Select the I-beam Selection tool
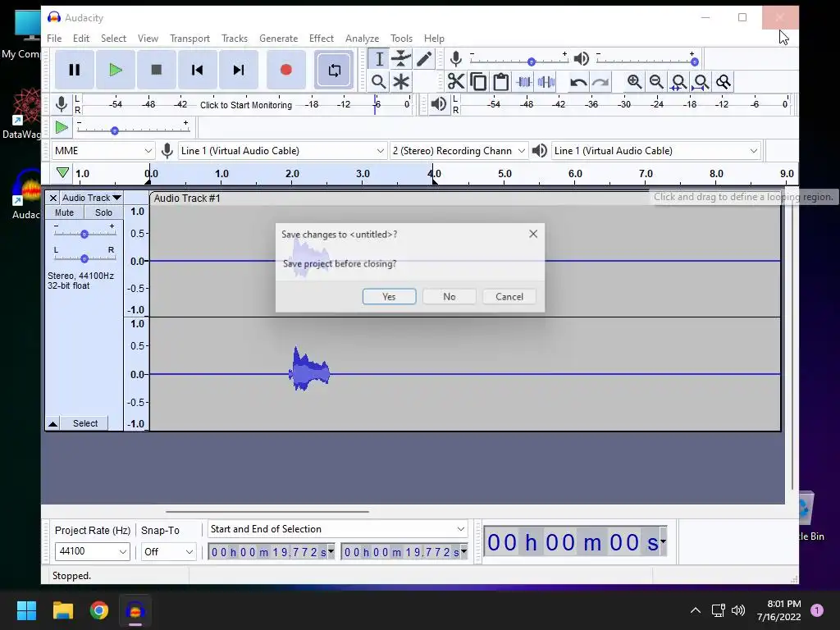This screenshot has width=840, height=630. pos(379,59)
